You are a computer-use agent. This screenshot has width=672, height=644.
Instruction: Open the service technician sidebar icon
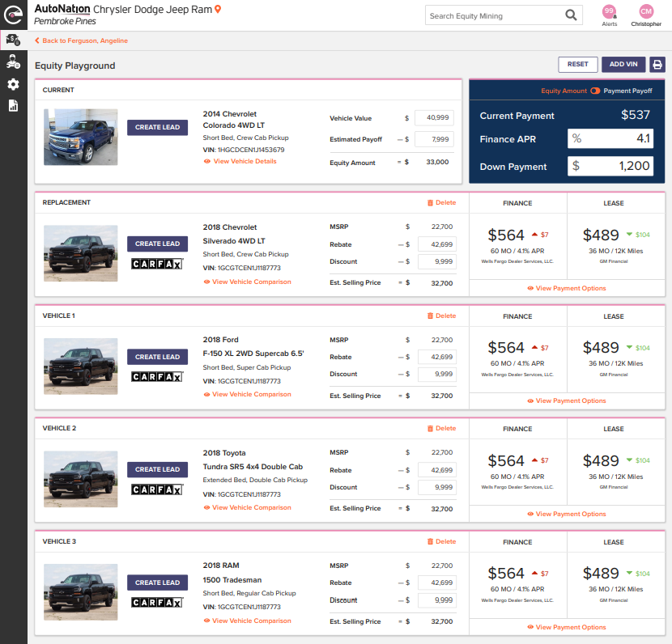pyautogui.click(x=13, y=61)
